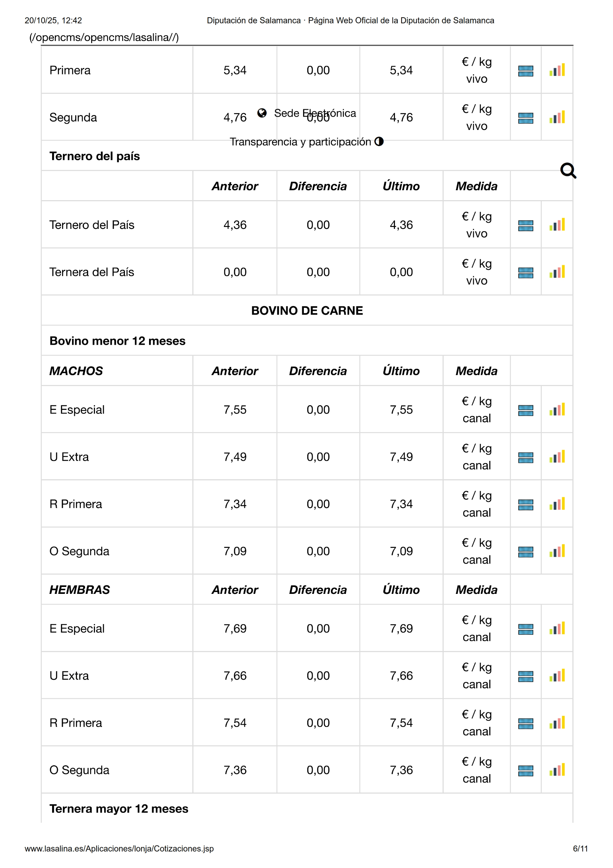Image resolution: width=613 pixels, height=868 pixels.
Task: Open bar chart for Ternero del País
Action: point(557,225)
